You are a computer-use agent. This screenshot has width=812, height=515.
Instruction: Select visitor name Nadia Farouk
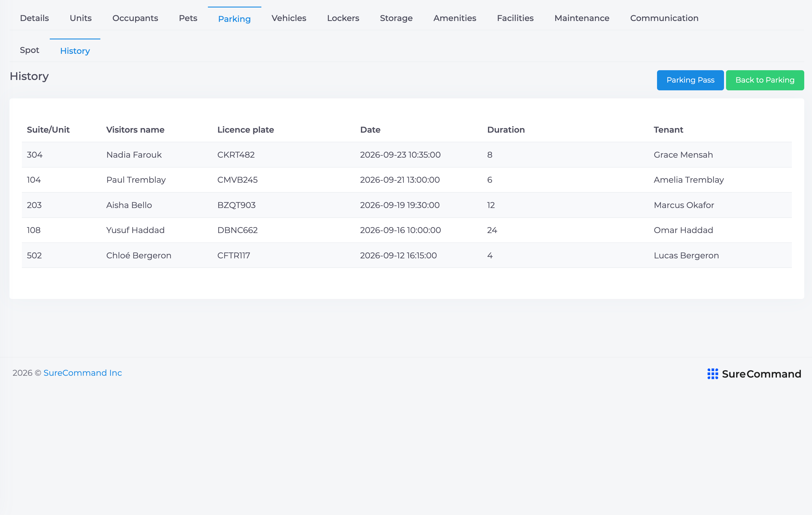pyautogui.click(x=134, y=154)
